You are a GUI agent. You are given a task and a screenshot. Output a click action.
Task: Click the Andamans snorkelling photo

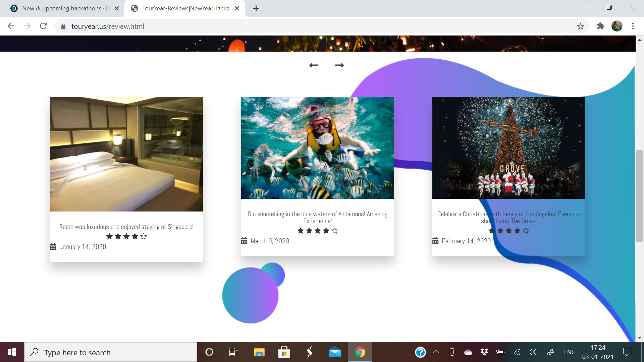click(317, 147)
